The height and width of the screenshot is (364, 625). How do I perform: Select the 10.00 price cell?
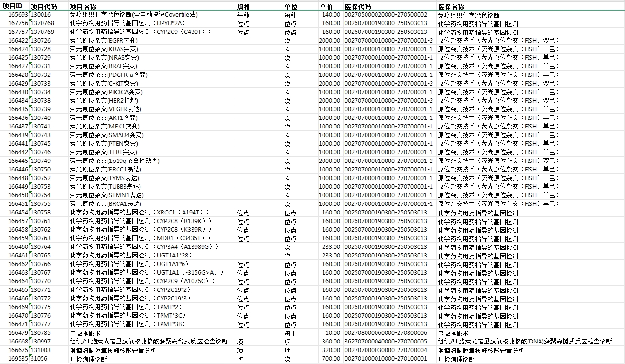[333, 333]
